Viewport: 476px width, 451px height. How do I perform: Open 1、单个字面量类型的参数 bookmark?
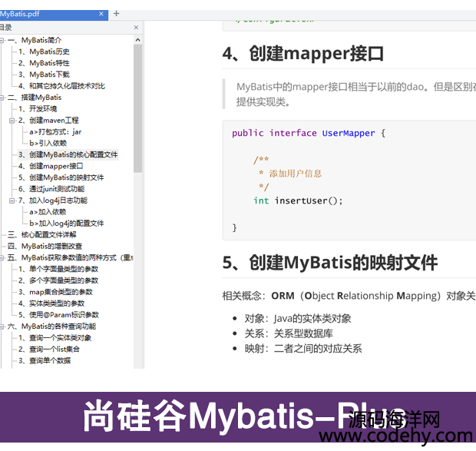click(58, 270)
